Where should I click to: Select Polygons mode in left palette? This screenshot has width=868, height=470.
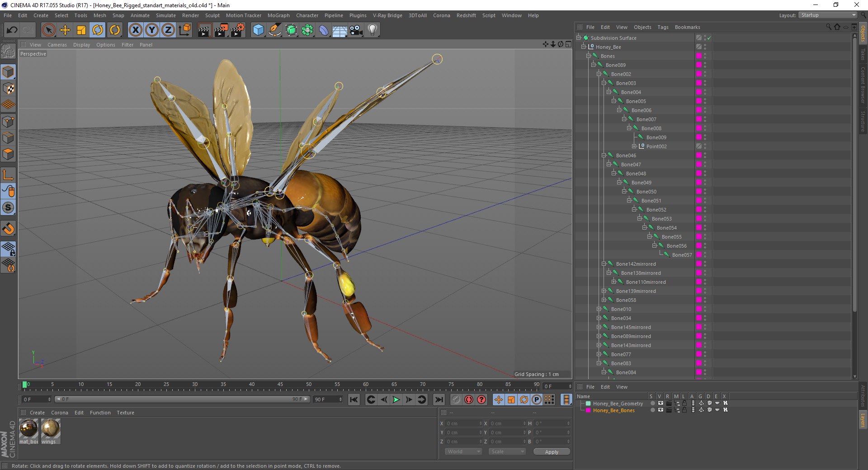coord(9,154)
